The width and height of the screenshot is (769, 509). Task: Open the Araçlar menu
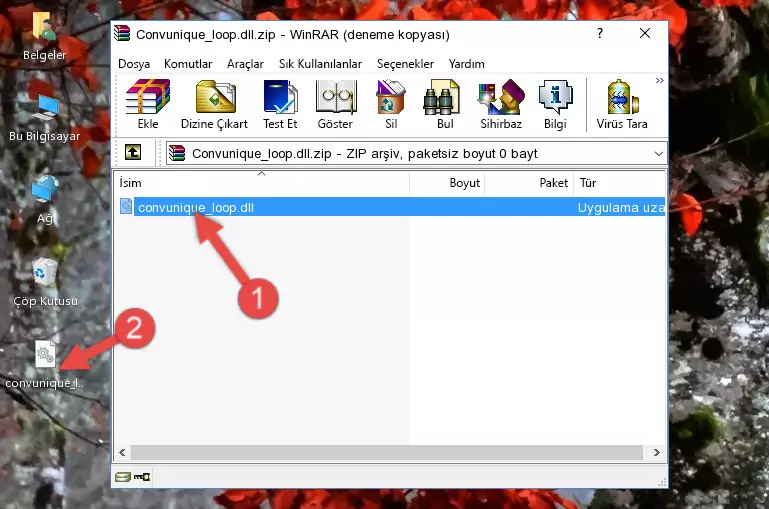click(x=245, y=64)
